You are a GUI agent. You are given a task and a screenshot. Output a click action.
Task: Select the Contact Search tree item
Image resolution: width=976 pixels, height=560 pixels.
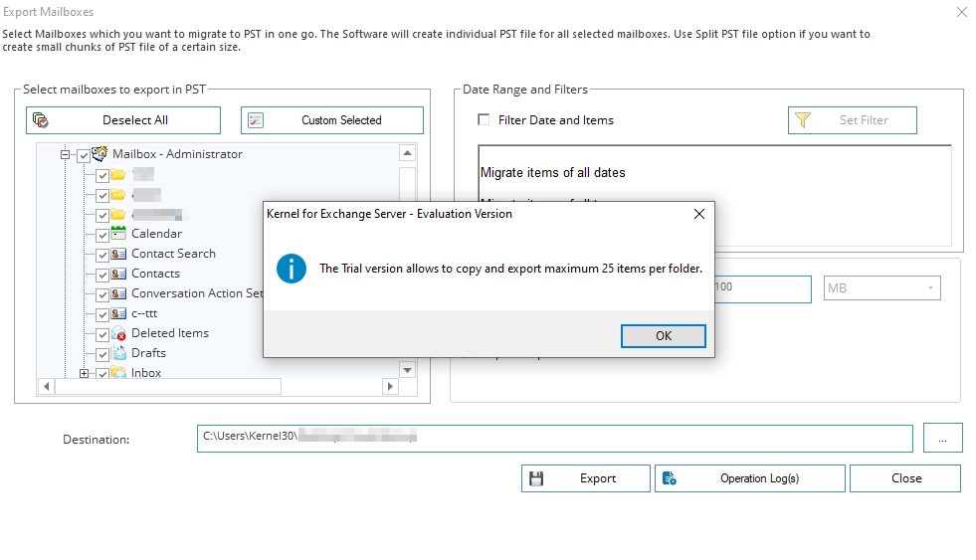(x=174, y=254)
